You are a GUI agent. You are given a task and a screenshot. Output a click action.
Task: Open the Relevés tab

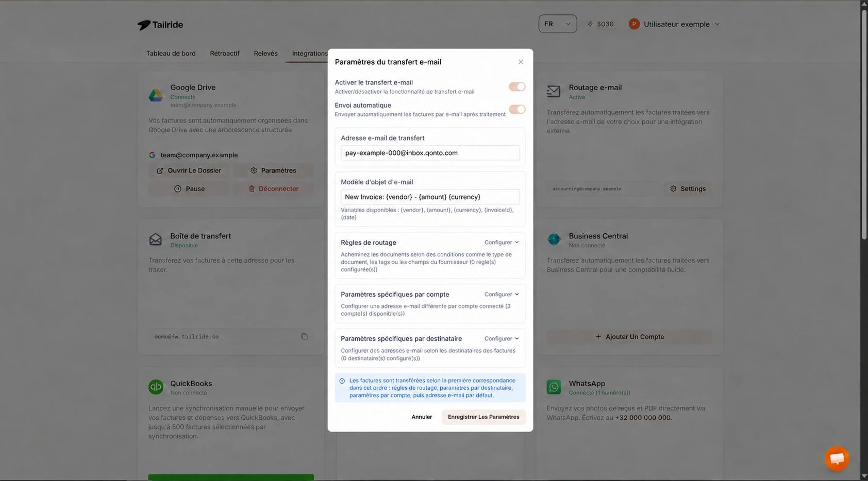point(265,54)
